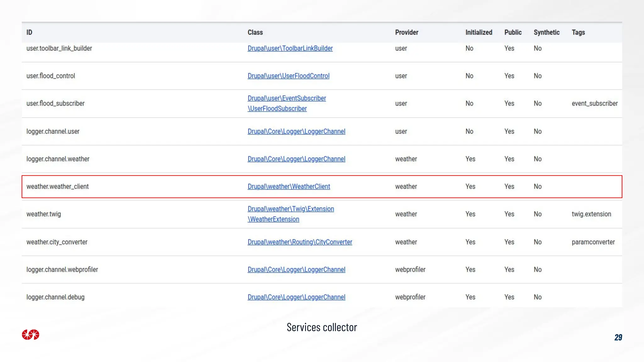Sort by the ID column header
The height and width of the screenshot is (362, 644).
(29, 32)
